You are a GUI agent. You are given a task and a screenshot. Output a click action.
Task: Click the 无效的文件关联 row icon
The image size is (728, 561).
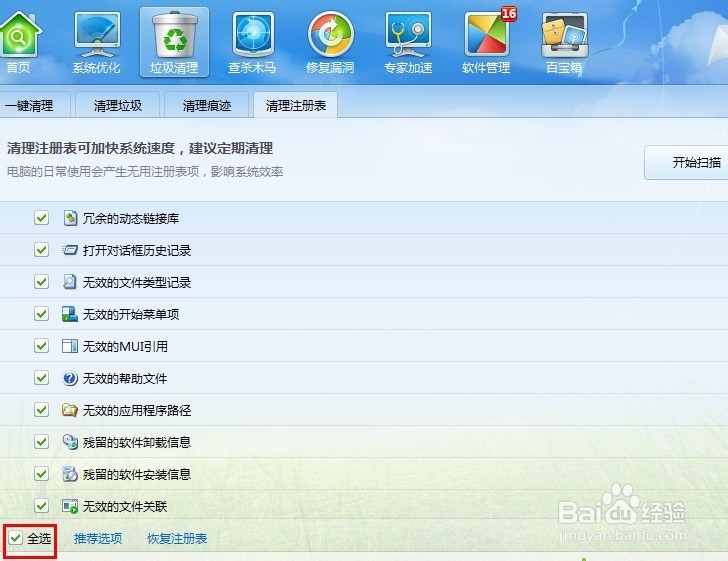pyautogui.click(x=70, y=506)
